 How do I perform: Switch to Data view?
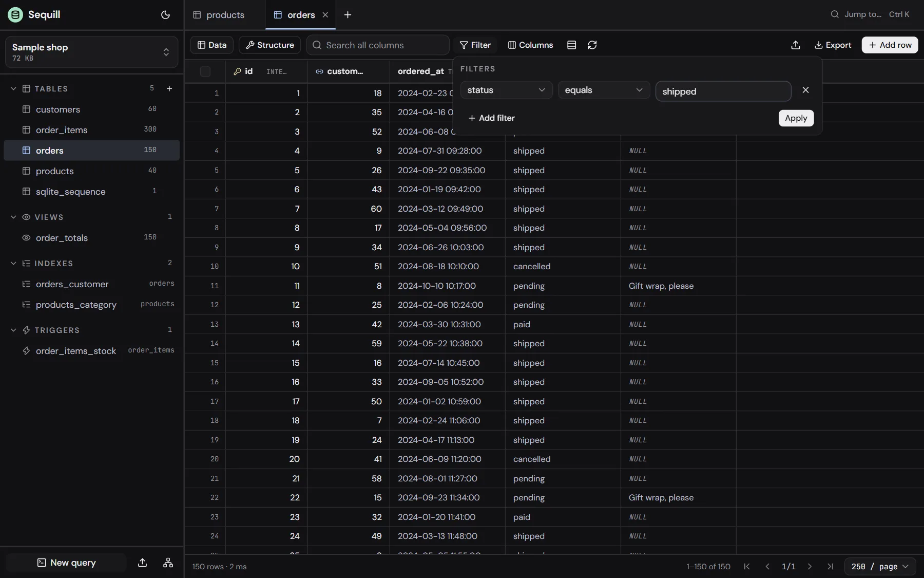tap(211, 45)
